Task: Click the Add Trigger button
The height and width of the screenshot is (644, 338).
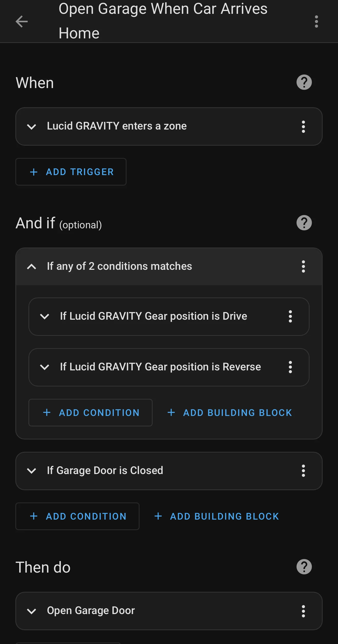Action: pos(71,172)
